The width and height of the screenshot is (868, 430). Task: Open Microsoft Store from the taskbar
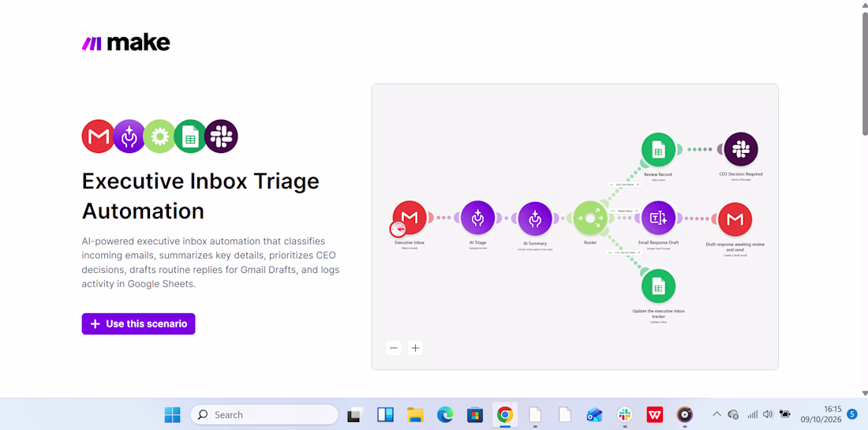coord(474,414)
